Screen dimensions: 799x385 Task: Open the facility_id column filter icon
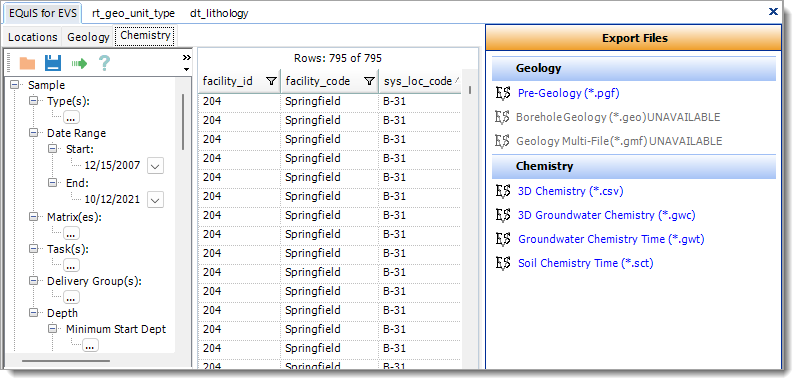(272, 81)
